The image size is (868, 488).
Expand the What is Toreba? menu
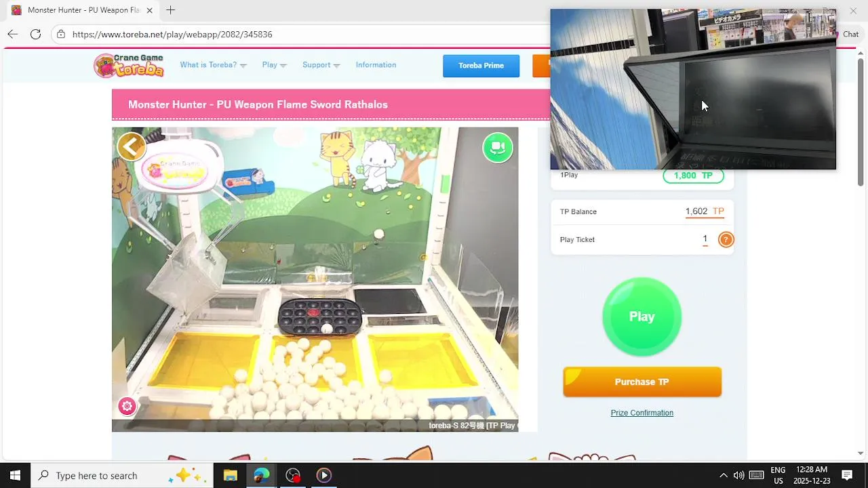coord(213,65)
